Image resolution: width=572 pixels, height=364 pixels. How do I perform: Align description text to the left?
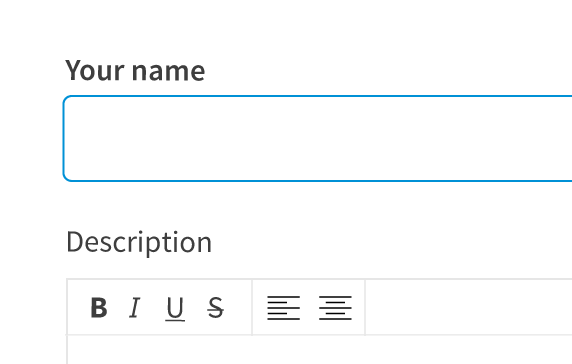click(283, 308)
